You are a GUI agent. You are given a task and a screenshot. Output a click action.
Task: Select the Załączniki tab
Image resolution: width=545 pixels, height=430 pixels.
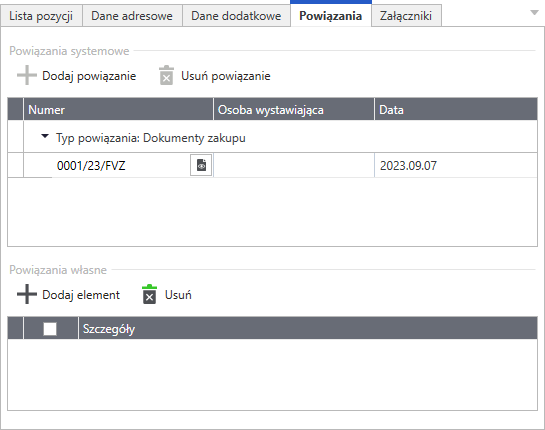406,16
